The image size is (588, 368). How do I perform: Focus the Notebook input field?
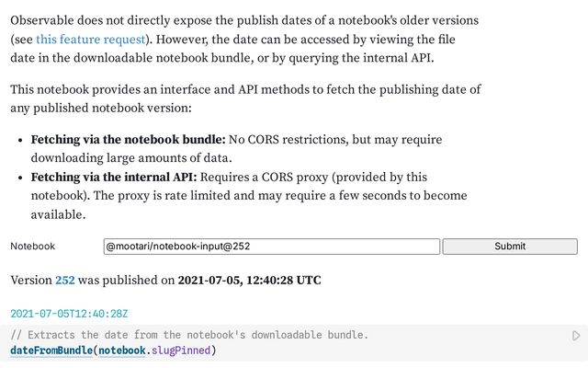point(272,247)
